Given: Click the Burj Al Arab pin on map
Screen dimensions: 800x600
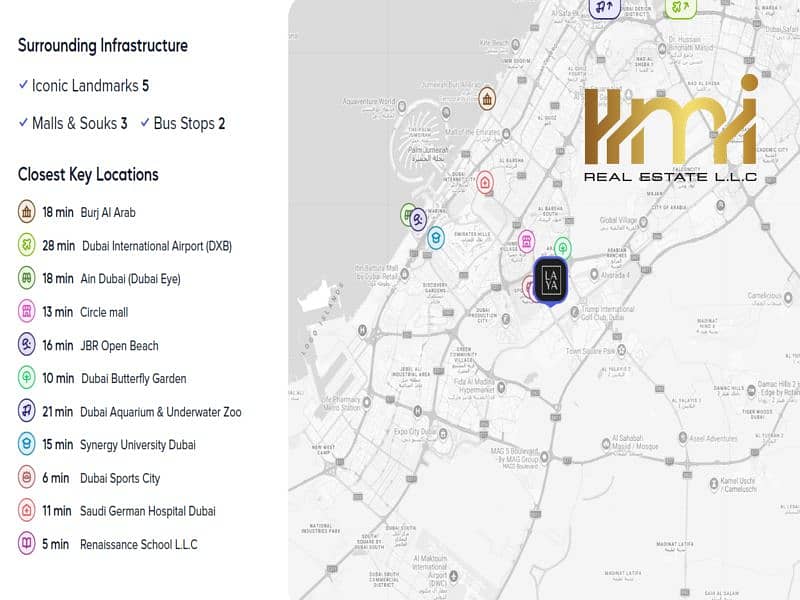Looking at the screenshot, I should pyautogui.click(x=487, y=98).
